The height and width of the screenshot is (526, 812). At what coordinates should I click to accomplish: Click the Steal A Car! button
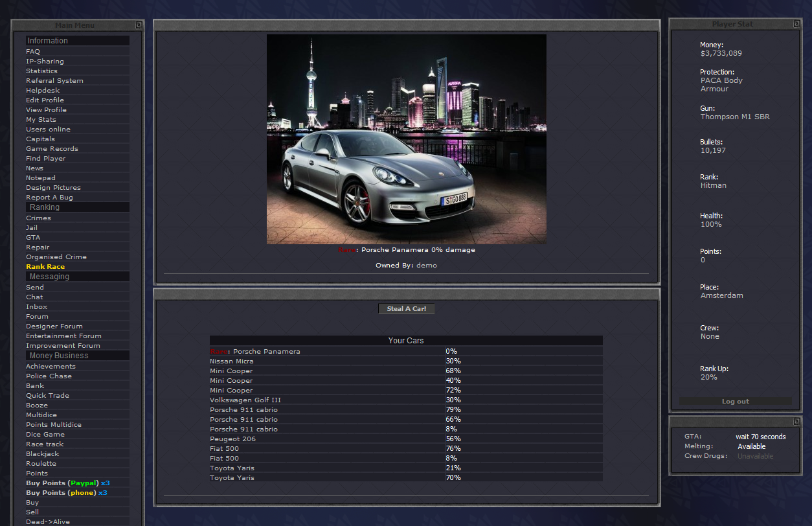[x=406, y=309]
